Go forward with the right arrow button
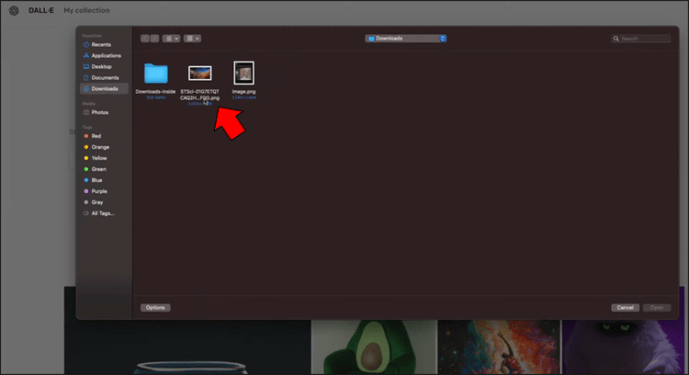The width and height of the screenshot is (689, 375). tap(155, 39)
